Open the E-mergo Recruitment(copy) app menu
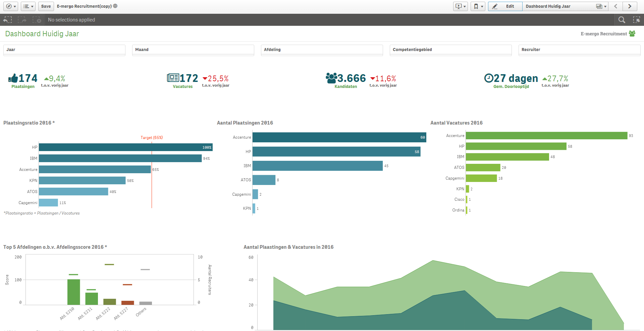 (86, 6)
